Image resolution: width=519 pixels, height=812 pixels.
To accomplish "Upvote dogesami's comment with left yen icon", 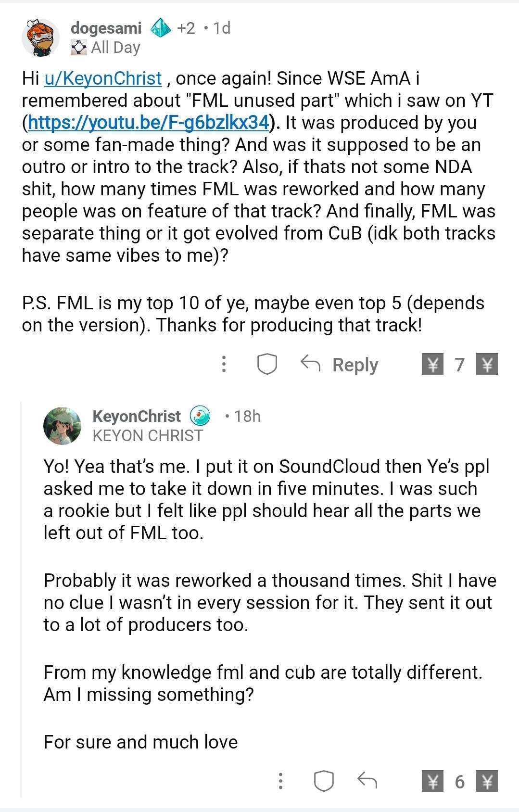I will pyautogui.click(x=432, y=364).
